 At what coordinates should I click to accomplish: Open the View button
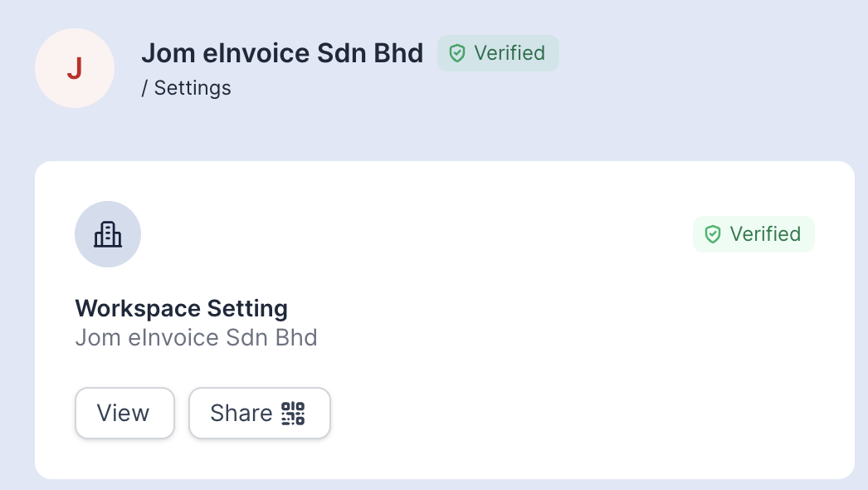coord(124,413)
